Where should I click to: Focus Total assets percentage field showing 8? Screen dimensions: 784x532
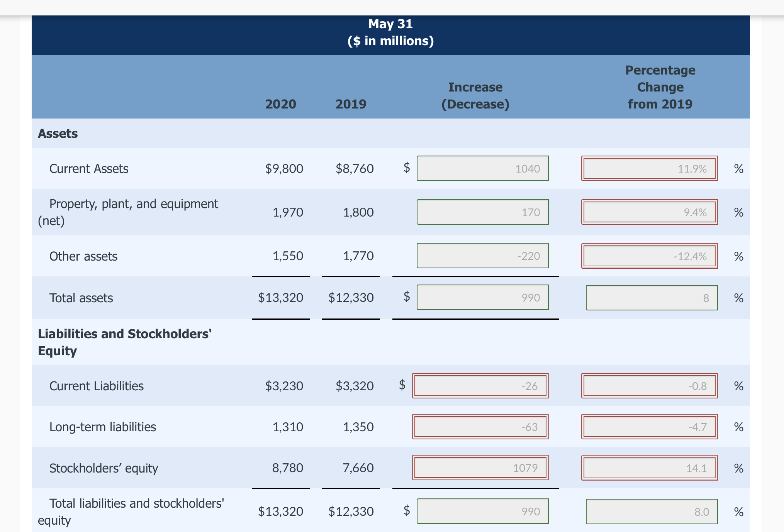click(652, 298)
